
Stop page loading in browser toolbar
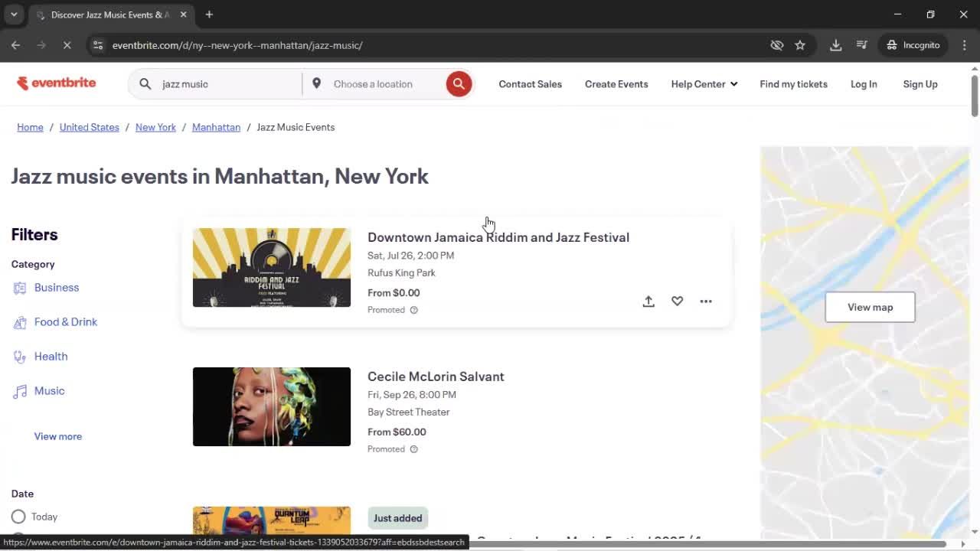(x=67, y=45)
